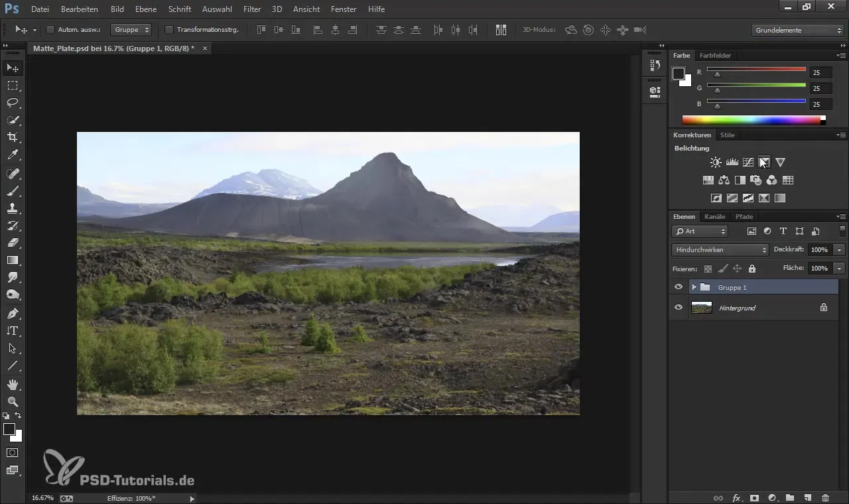849x504 pixels.
Task: Add a Vibrance adjustment layer
Action: point(781,162)
